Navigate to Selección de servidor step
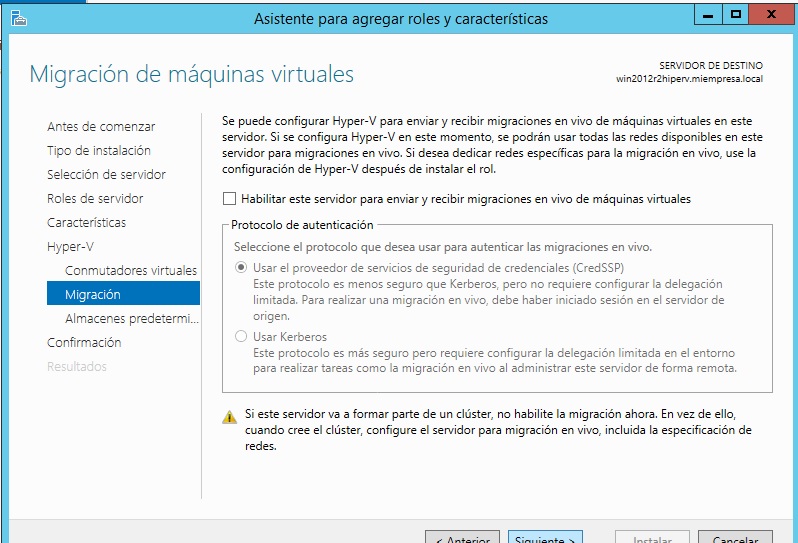 [106, 175]
